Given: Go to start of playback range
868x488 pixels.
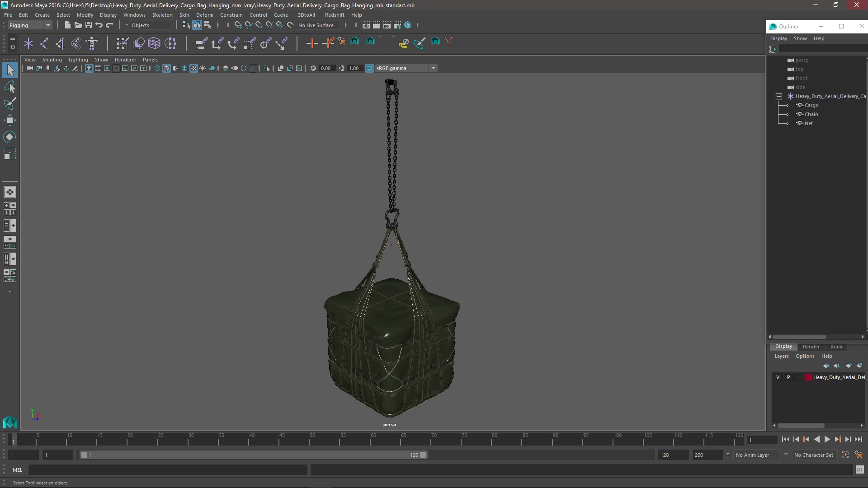Looking at the screenshot, I should [x=785, y=439].
